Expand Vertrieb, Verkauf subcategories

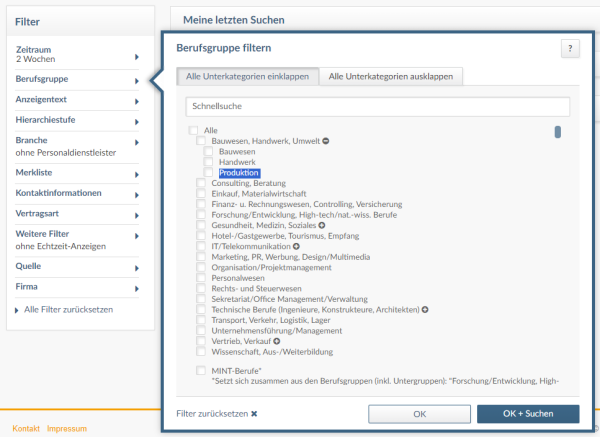[x=277, y=341]
